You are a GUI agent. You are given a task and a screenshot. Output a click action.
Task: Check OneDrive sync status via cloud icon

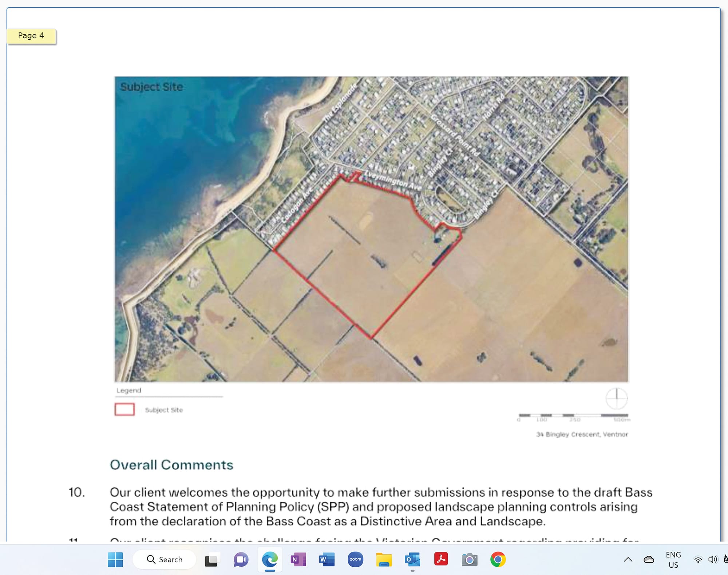click(648, 559)
